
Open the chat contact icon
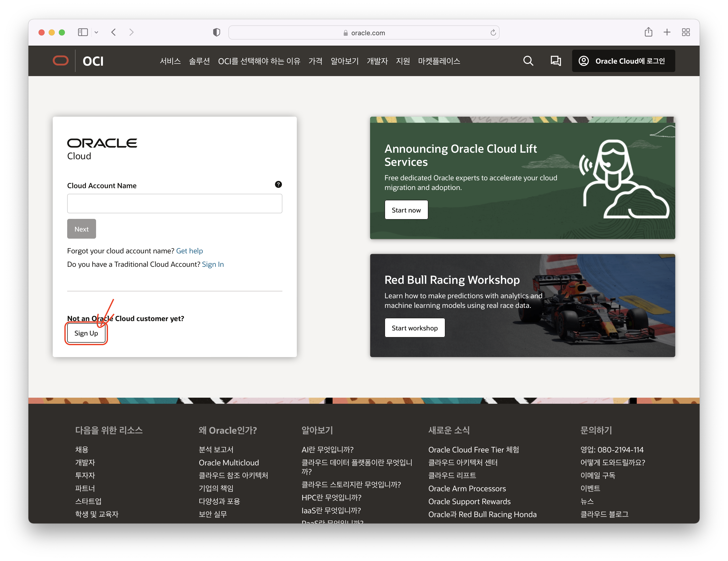click(555, 61)
